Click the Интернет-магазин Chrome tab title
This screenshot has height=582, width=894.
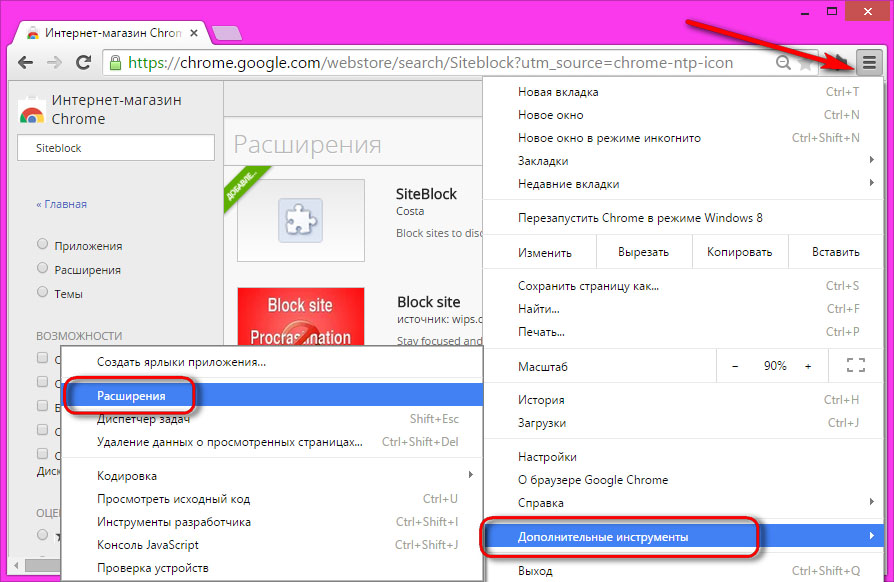(113, 33)
